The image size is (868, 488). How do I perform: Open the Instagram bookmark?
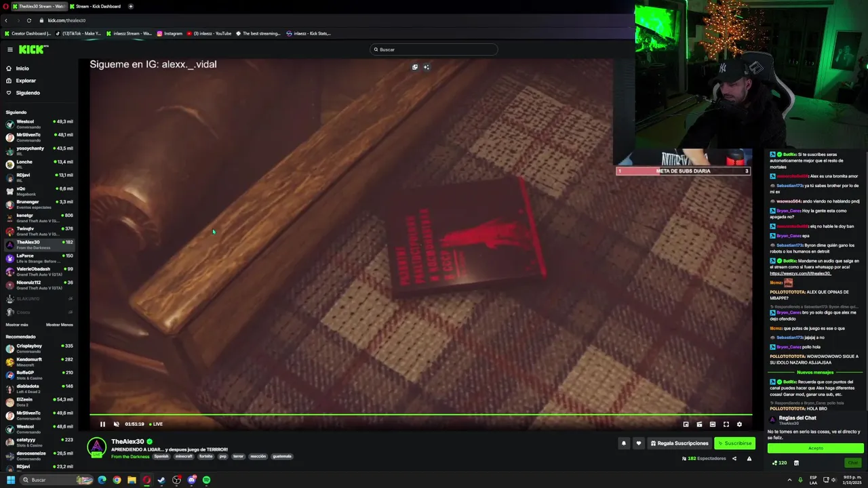pyautogui.click(x=170, y=33)
